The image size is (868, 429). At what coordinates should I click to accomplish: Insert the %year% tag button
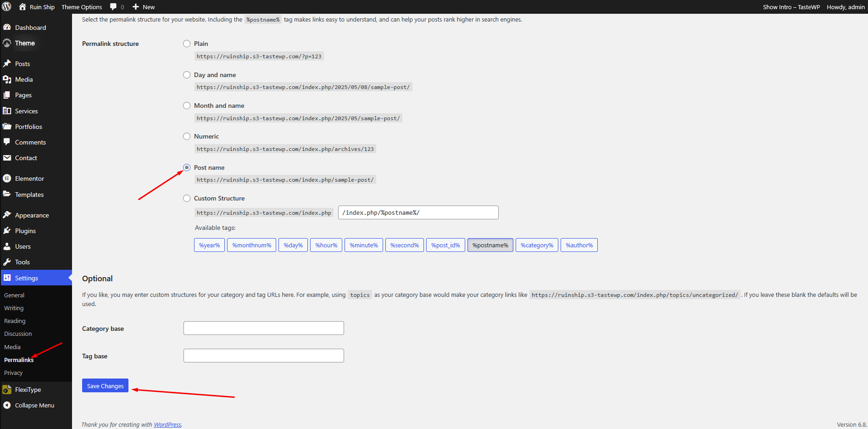[209, 245]
